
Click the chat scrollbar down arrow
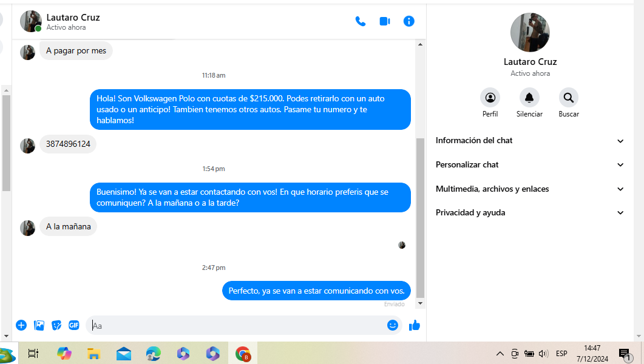pyautogui.click(x=421, y=303)
